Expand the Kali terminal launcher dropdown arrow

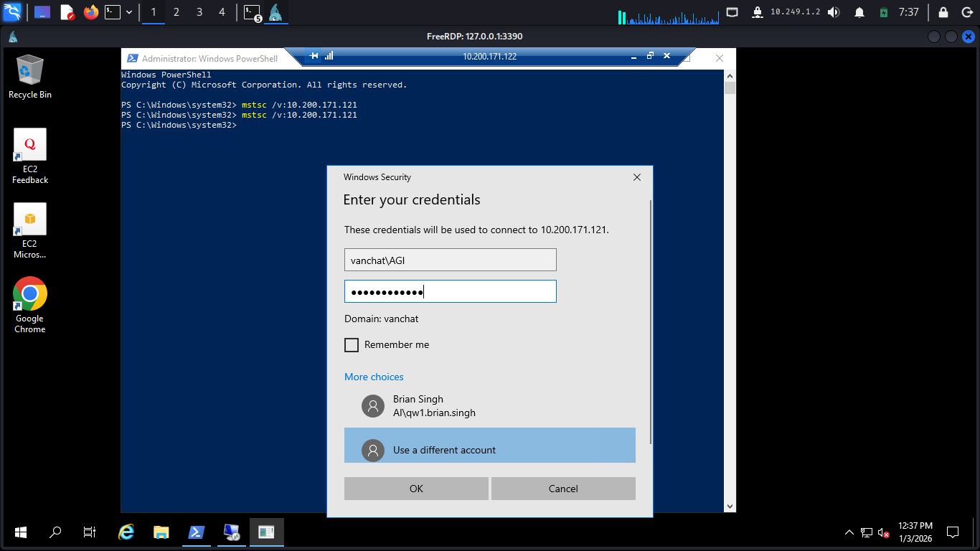pyautogui.click(x=129, y=12)
